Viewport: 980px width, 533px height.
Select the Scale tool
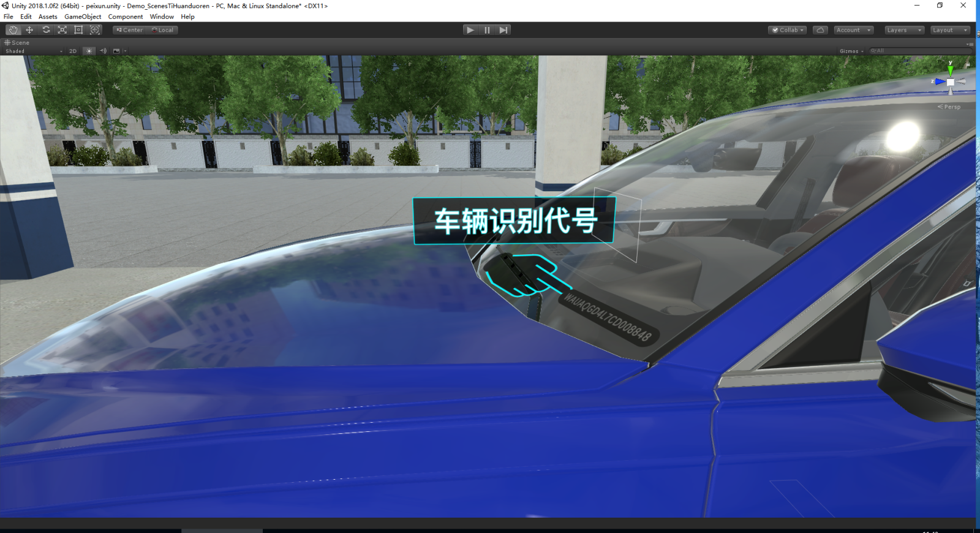coord(62,30)
